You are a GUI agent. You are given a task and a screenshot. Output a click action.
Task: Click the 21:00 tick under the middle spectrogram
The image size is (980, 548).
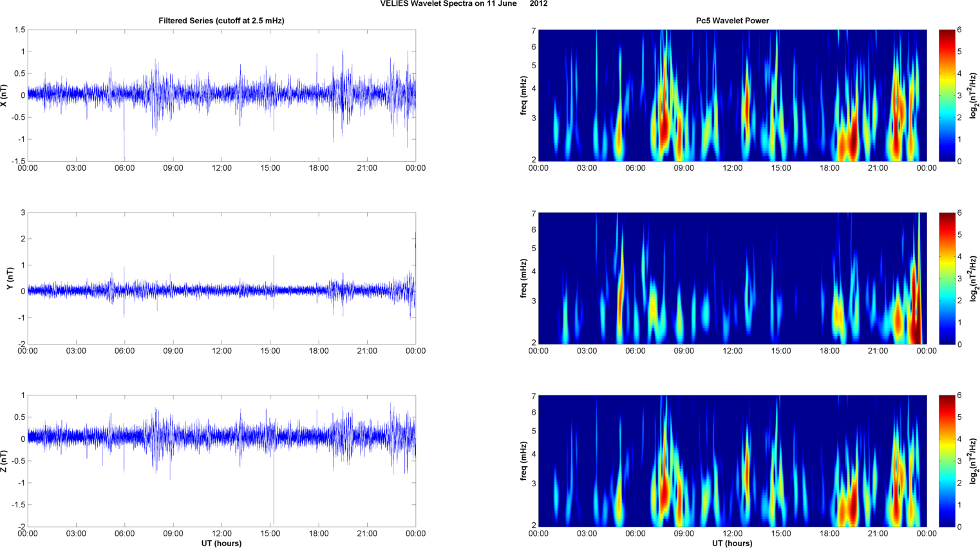click(878, 351)
